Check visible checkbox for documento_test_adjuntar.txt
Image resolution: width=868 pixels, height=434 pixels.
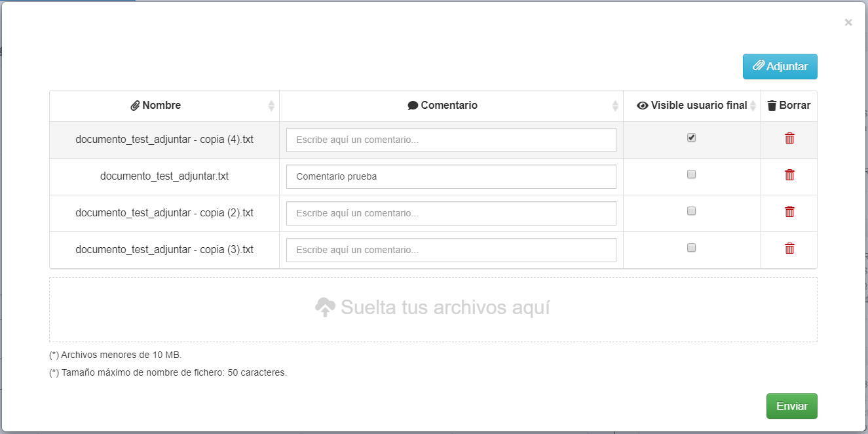[x=691, y=174]
